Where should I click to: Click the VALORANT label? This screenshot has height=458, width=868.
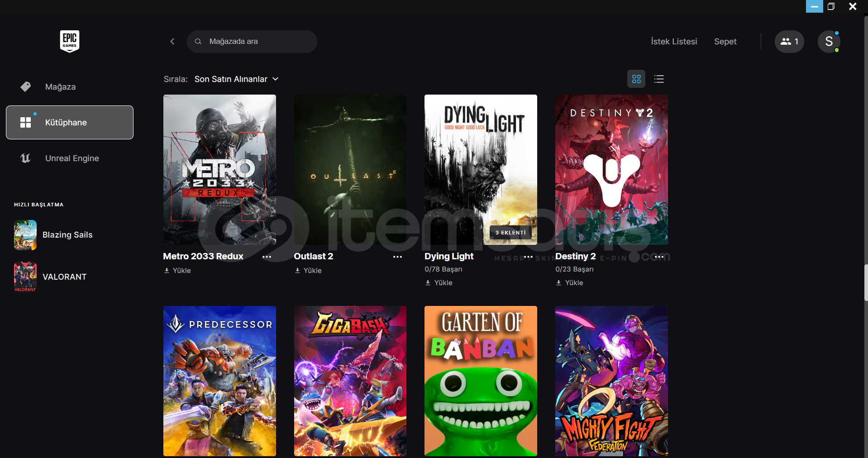tap(64, 277)
